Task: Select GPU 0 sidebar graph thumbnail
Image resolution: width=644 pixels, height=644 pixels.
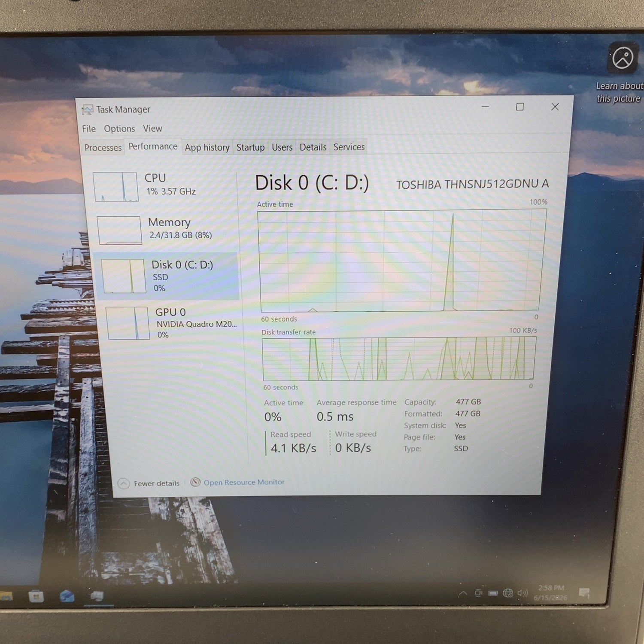Action: (x=127, y=323)
